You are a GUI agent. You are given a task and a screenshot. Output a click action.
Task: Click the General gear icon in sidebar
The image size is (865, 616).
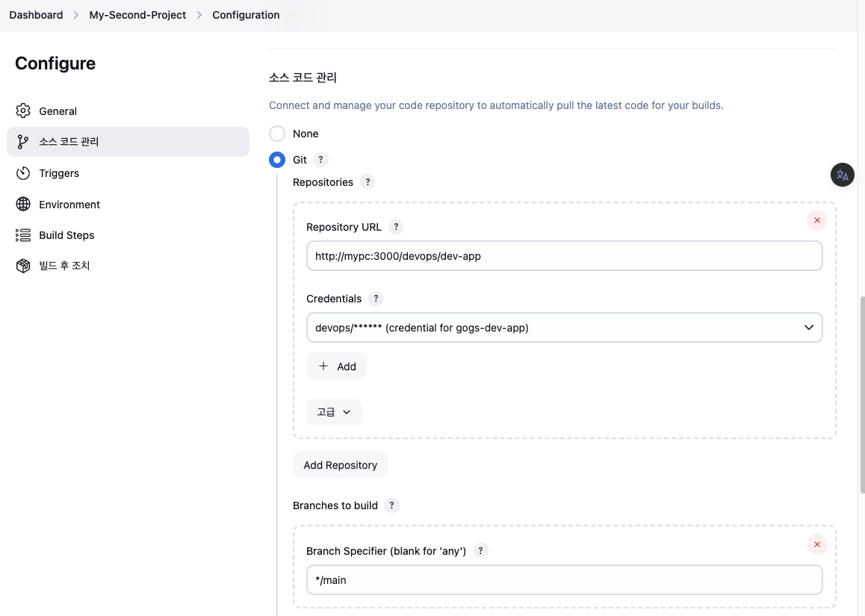pos(23,111)
